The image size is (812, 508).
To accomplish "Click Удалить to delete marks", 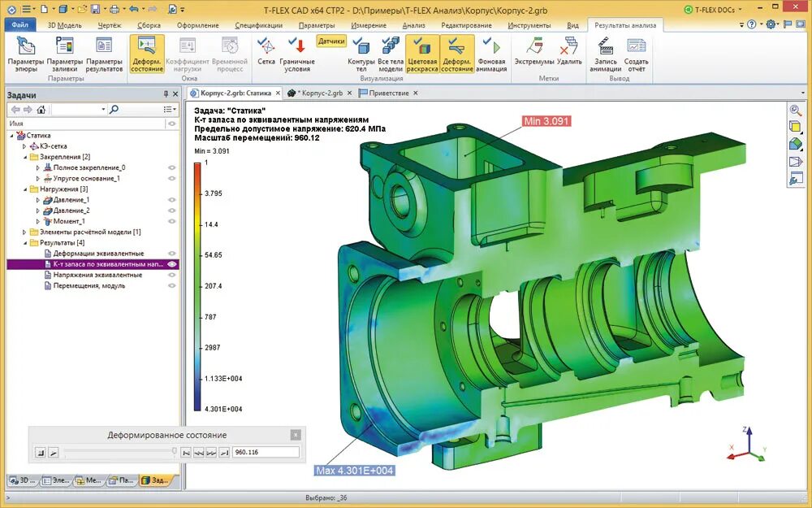I will pyautogui.click(x=569, y=52).
